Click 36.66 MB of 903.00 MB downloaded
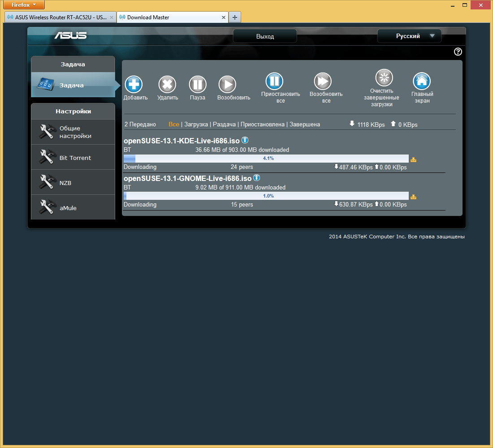493x448 pixels. point(242,150)
